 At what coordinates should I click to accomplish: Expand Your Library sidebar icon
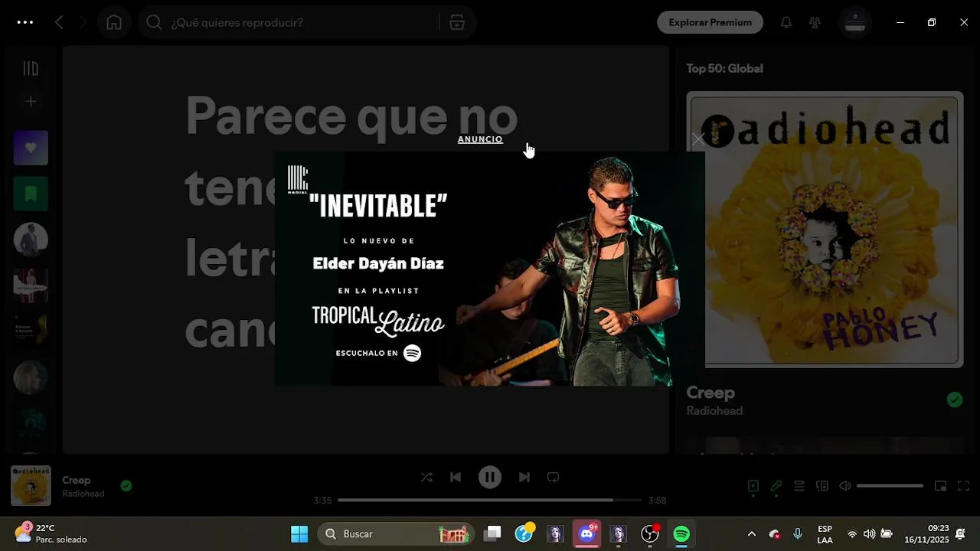pos(31,69)
